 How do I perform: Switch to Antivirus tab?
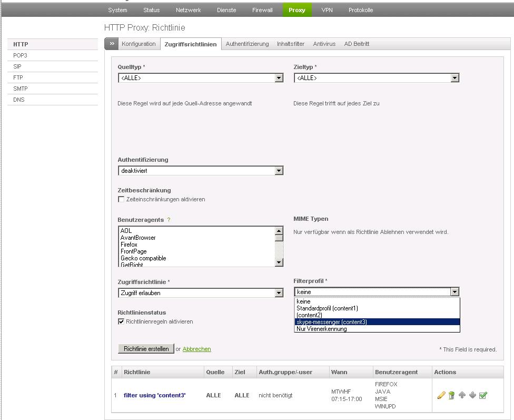point(324,44)
